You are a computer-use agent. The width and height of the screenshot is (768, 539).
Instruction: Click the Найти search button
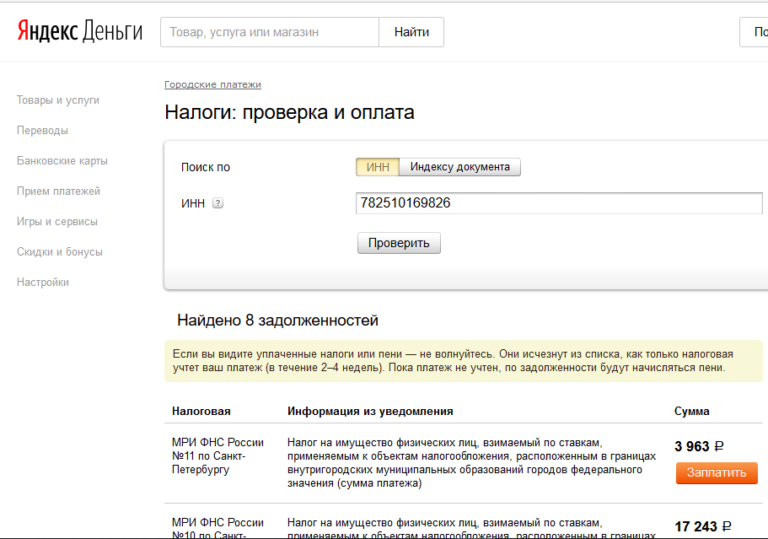pyautogui.click(x=411, y=32)
